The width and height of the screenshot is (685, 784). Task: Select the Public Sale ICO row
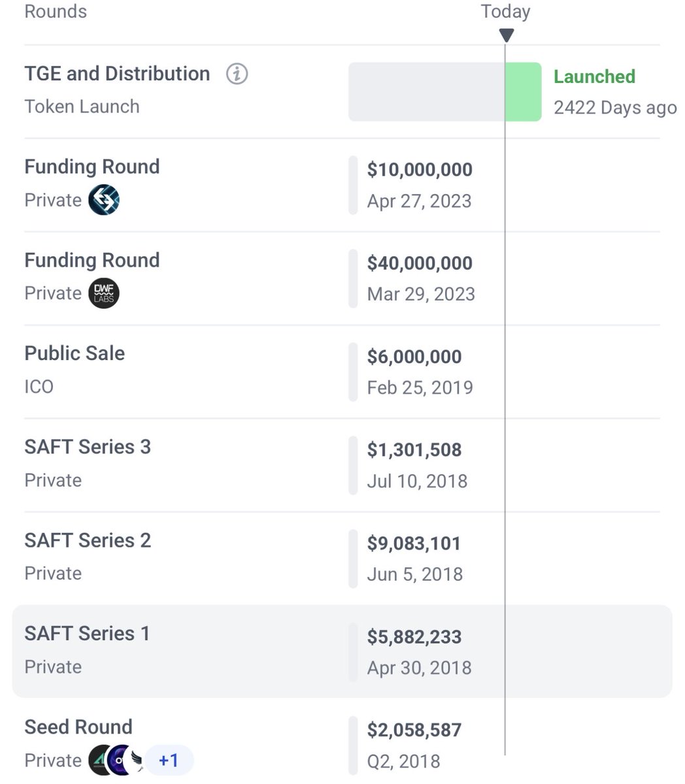pos(75,353)
